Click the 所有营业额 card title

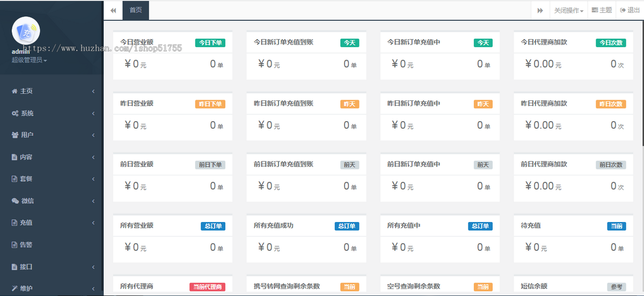coord(137,225)
